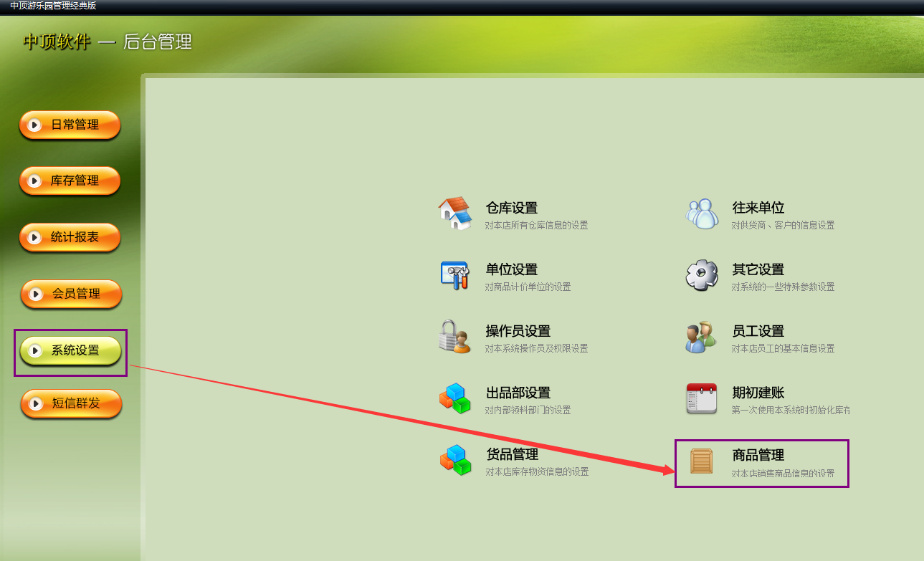
Task: Click the 货品管理 cubes icon
Action: click(x=455, y=460)
